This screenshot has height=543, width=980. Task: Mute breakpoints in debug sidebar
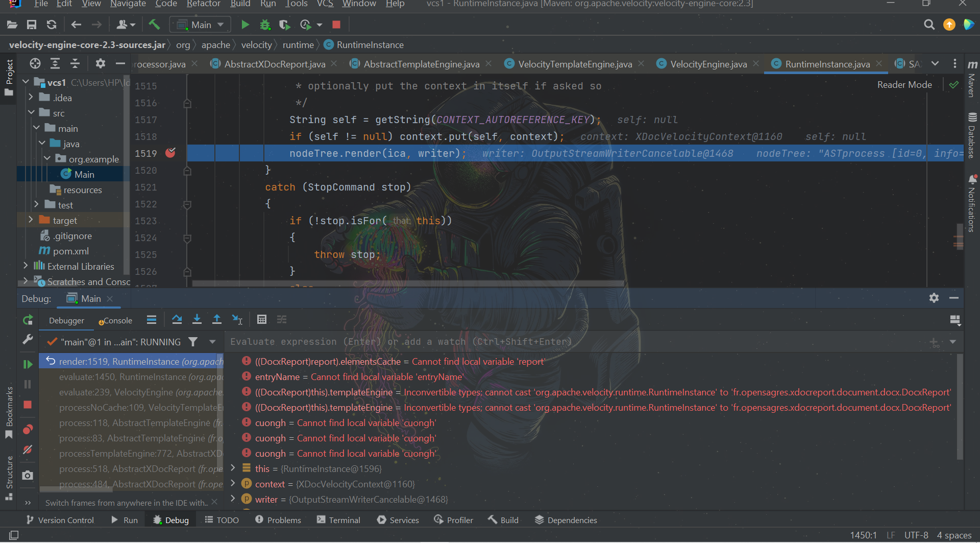(x=28, y=450)
